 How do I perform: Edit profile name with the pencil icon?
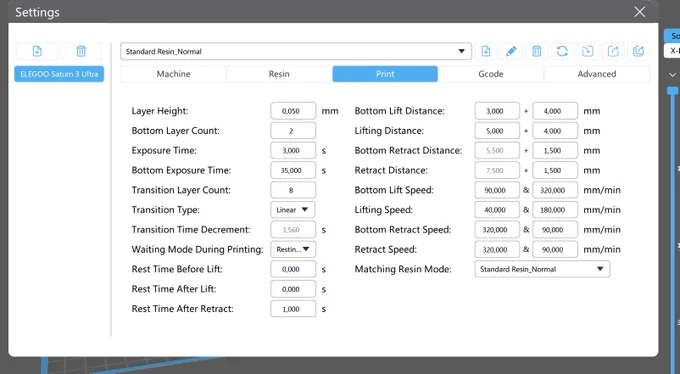(511, 51)
